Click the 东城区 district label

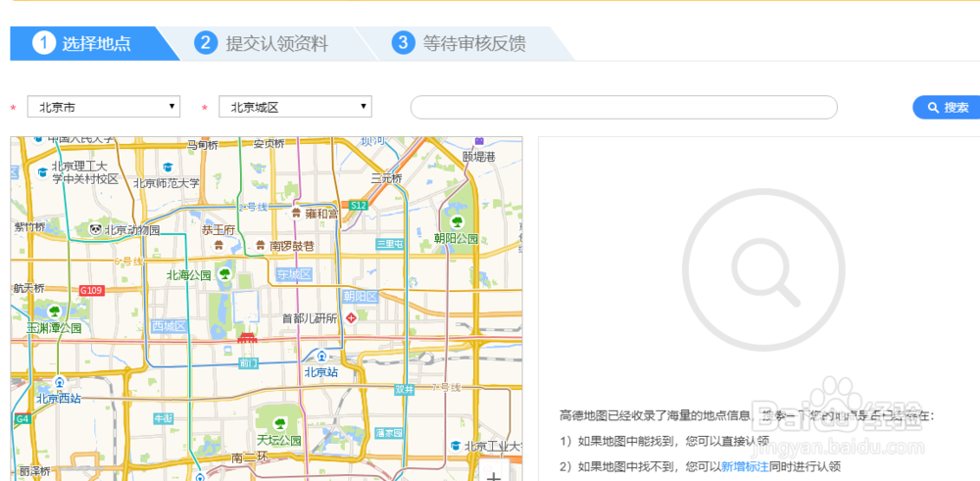tap(294, 274)
